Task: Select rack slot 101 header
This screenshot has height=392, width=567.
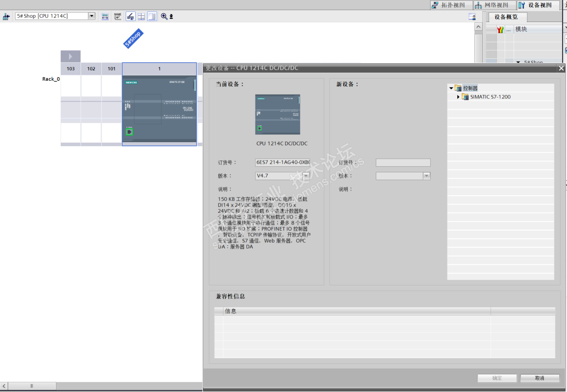Action: (x=111, y=69)
